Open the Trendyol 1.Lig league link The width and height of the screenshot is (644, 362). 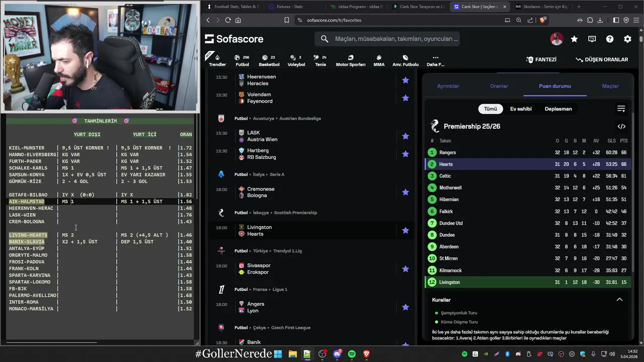287,251
